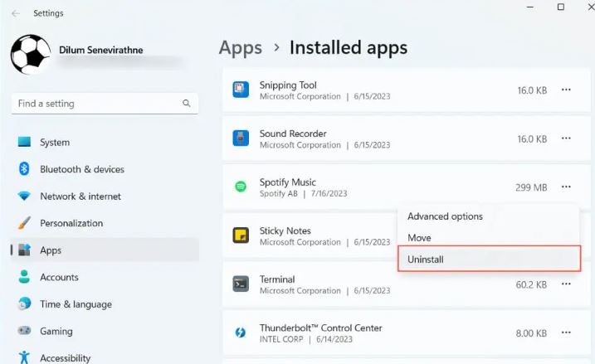Open Time & language settings

[105, 304]
